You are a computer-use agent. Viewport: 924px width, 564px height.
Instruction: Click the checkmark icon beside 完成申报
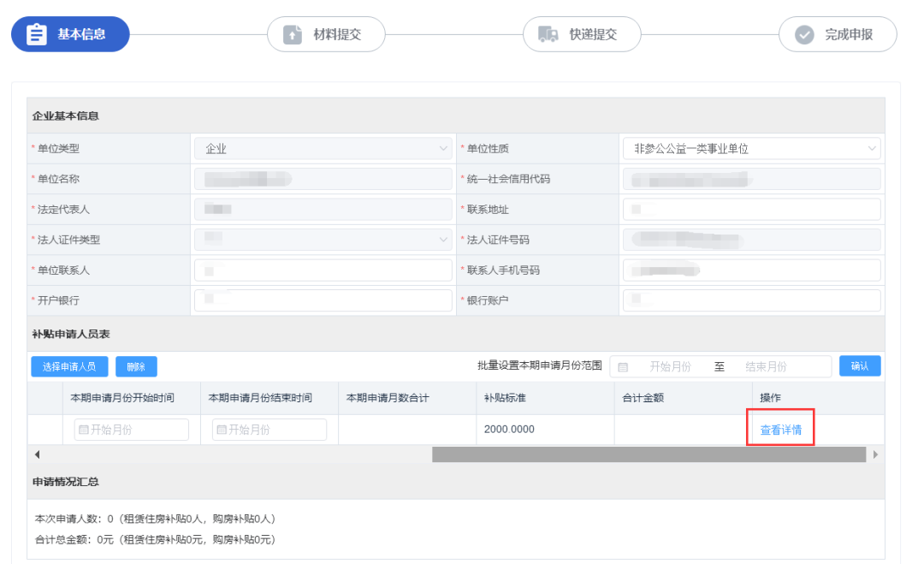tap(804, 34)
